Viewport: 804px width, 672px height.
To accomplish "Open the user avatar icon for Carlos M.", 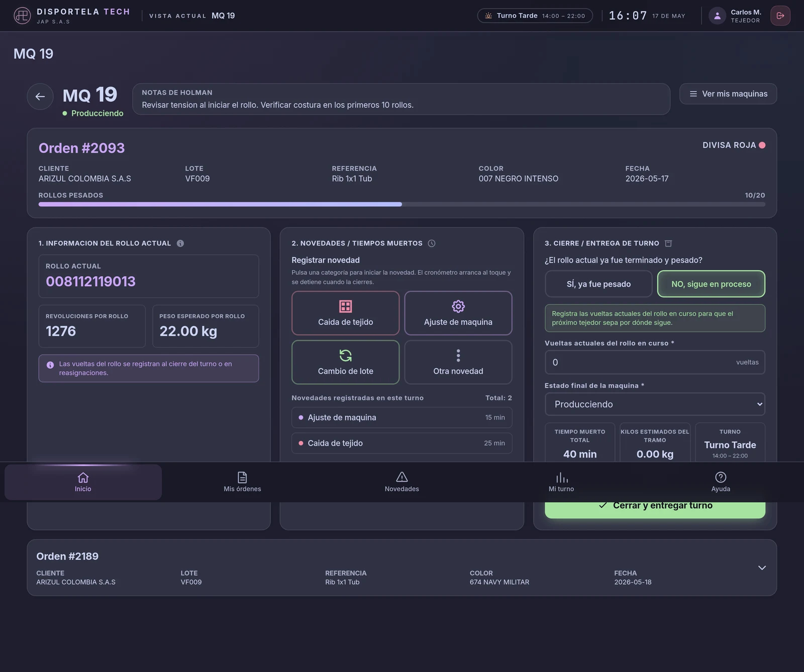I will (718, 16).
